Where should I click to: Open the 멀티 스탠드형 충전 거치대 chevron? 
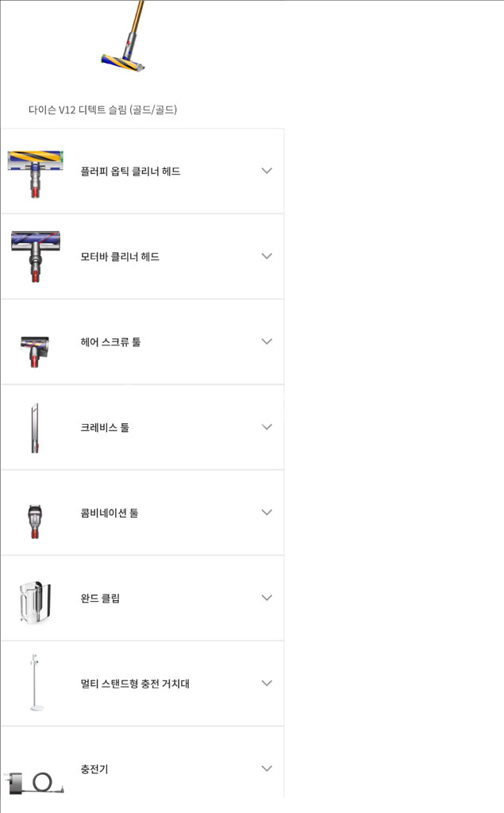click(x=267, y=683)
